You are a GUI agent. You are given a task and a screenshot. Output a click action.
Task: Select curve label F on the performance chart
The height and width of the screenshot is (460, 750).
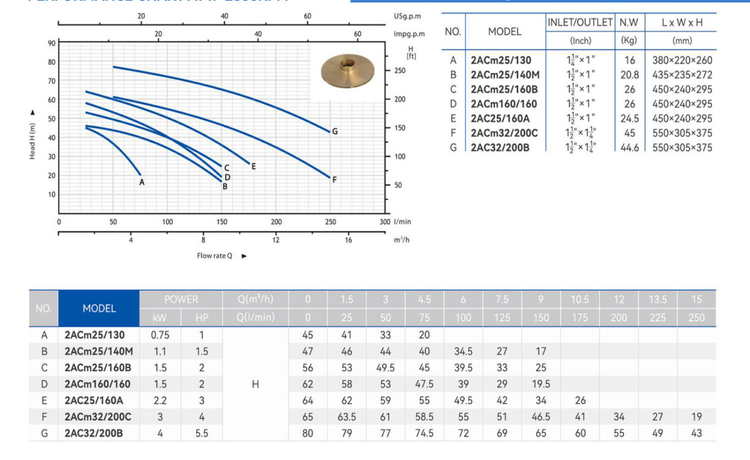tap(334, 180)
